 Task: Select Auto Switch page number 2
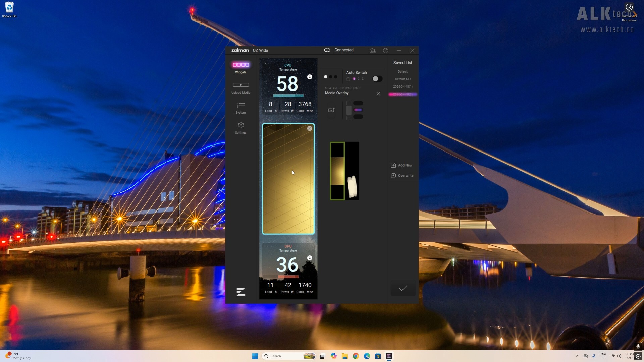tap(358, 79)
